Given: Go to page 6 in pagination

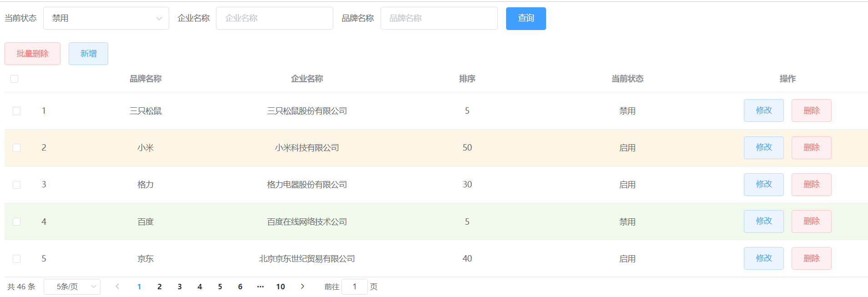Looking at the screenshot, I should pos(240,287).
